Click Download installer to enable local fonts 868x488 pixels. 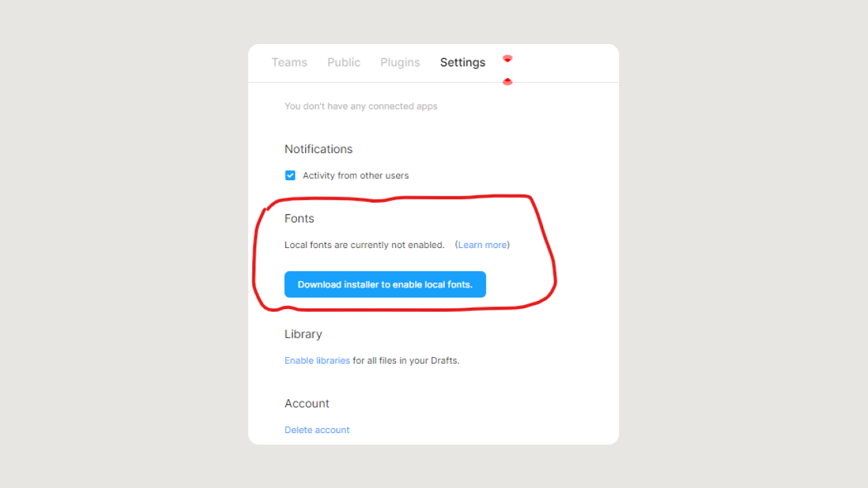[385, 285]
